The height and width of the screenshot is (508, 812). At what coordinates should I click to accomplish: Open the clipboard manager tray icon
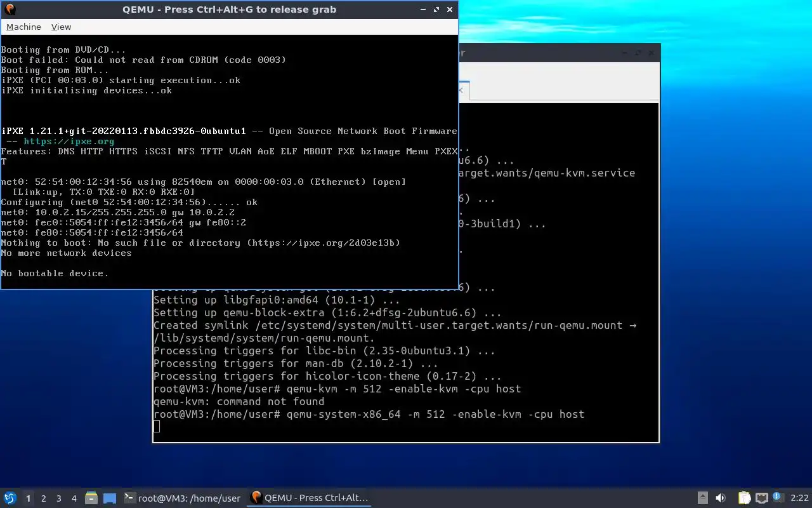(744, 498)
